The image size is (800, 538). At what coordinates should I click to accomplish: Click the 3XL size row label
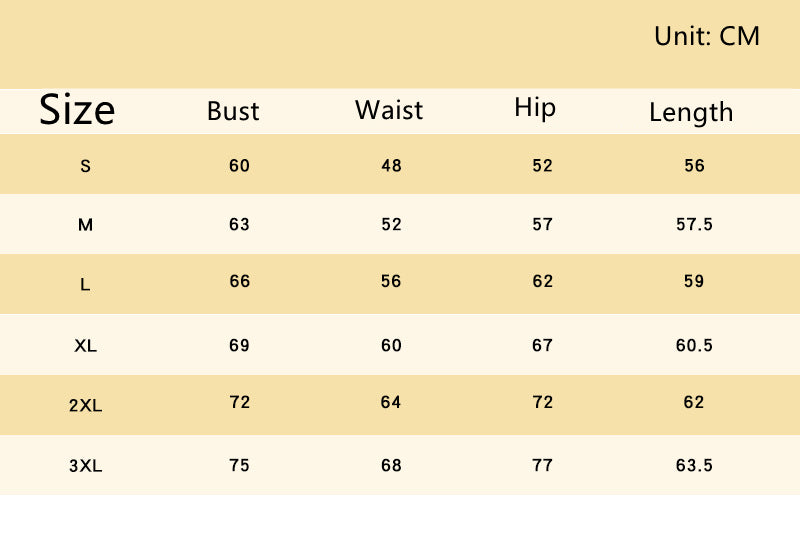pyautogui.click(x=86, y=465)
